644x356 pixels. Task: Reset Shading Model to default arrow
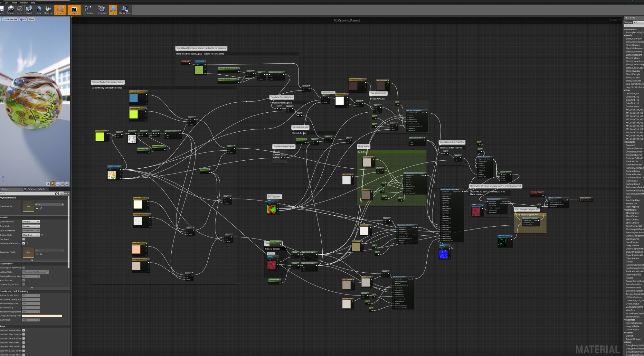click(42, 235)
